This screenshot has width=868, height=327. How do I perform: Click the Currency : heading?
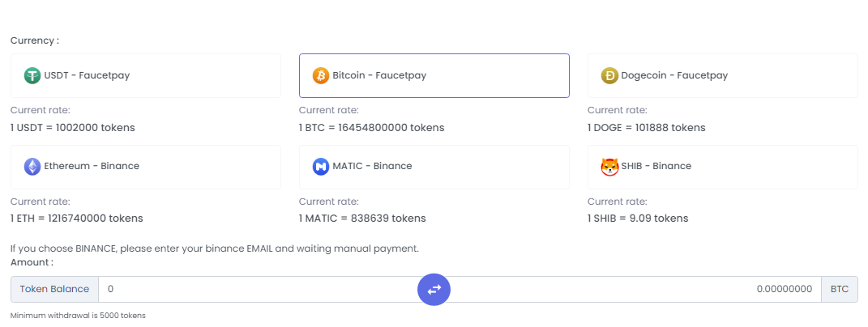35,41
